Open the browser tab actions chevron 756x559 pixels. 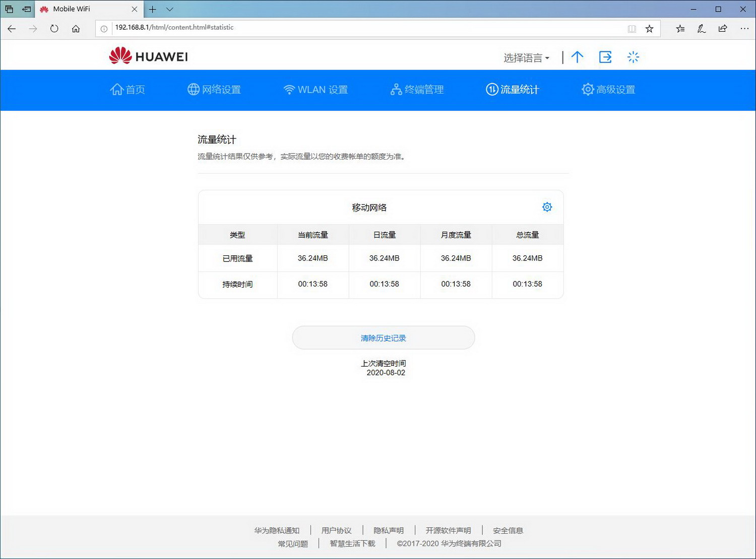tap(169, 9)
